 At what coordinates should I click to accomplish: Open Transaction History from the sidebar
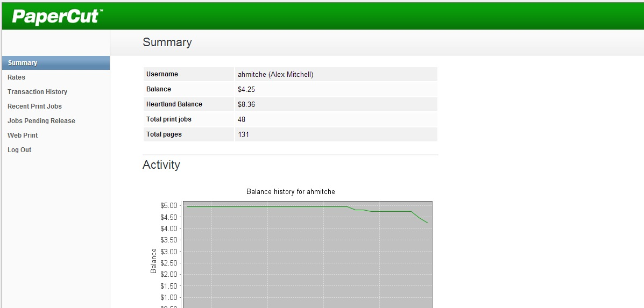point(37,92)
